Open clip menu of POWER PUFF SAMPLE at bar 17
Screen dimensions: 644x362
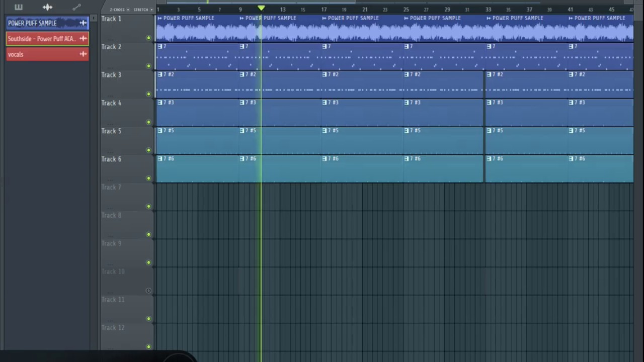pyautogui.click(x=325, y=18)
